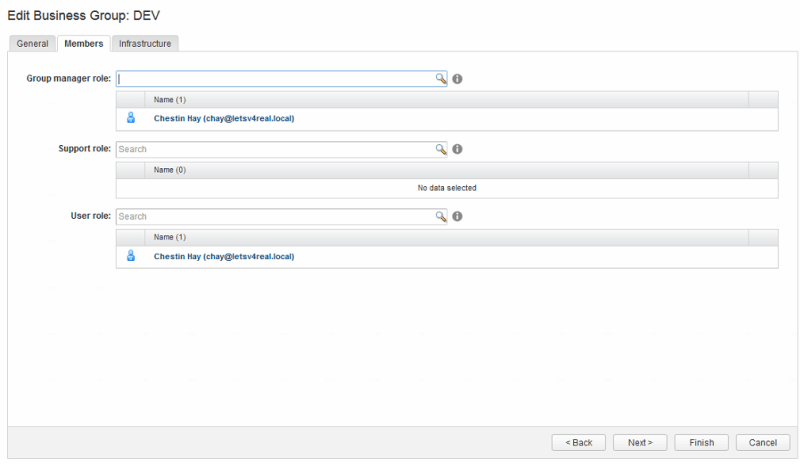The width and height of the screenshot is (800, 466).
Task: Click the User role search magnifier icon
Action: click(440, 216)
